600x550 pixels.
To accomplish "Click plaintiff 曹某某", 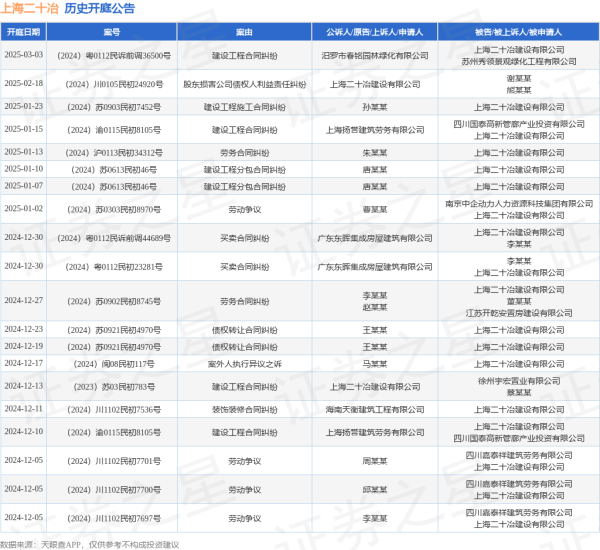I will pos(375,210).
